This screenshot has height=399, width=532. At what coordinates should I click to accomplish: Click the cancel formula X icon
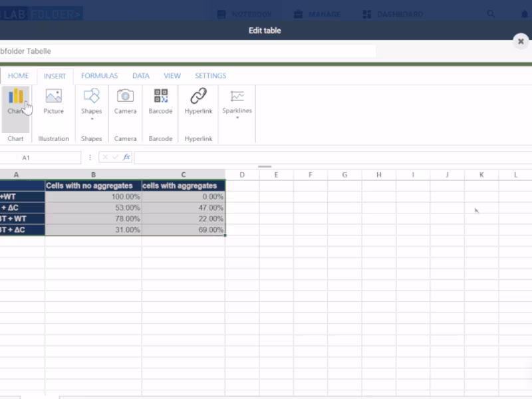pyautogui.click(x=105, y=157)
